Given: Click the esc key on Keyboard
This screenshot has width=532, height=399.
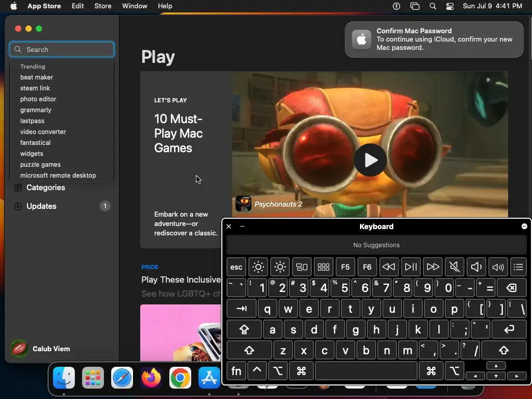Looking at the screenshot, I should point(236,267).
